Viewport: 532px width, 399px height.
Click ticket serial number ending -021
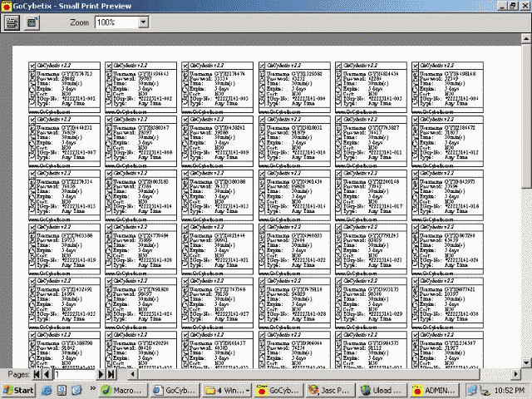[232, 260]
